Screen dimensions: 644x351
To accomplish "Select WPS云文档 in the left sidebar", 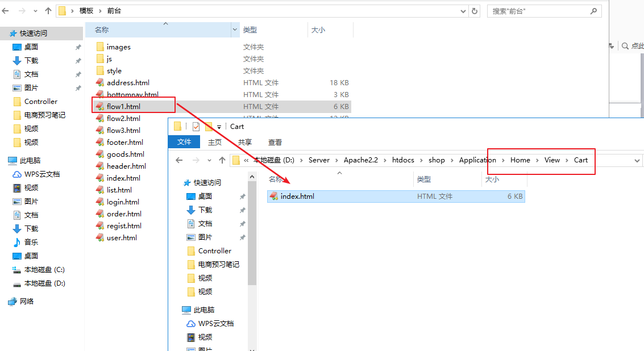I will [41, 174].
